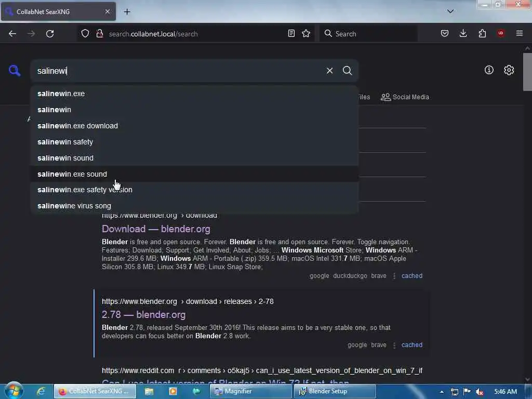Click the 5:46 AM taskbar clock
The width and height of the screenshot is (532, 399).
pos(506,392)
